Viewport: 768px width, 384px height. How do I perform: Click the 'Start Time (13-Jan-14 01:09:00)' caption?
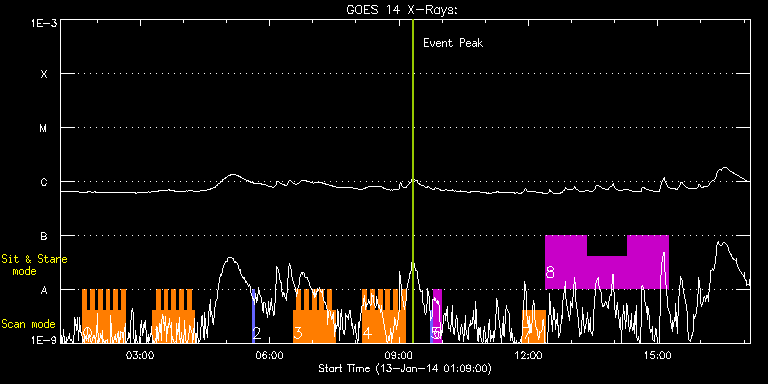[405, 368]
